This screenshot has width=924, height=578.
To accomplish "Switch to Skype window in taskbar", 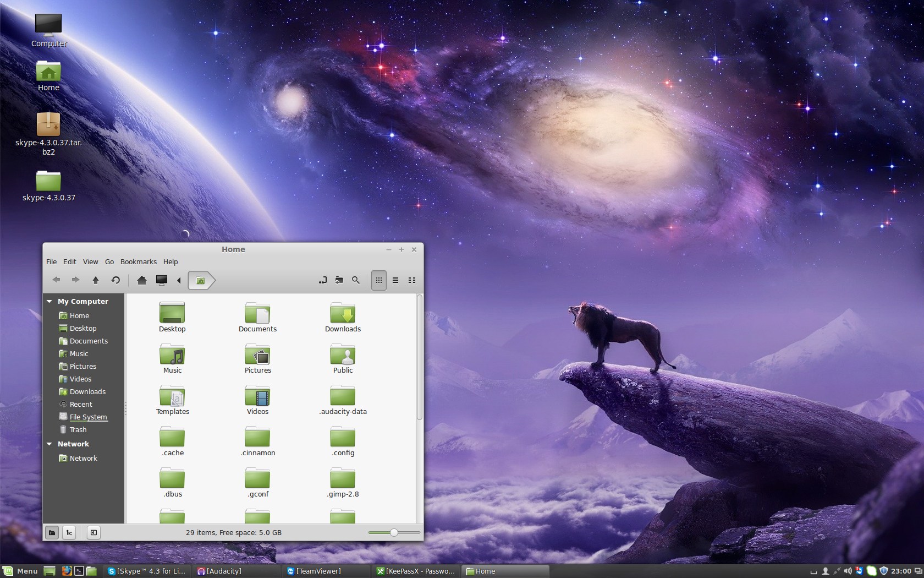I will point(147,571).
